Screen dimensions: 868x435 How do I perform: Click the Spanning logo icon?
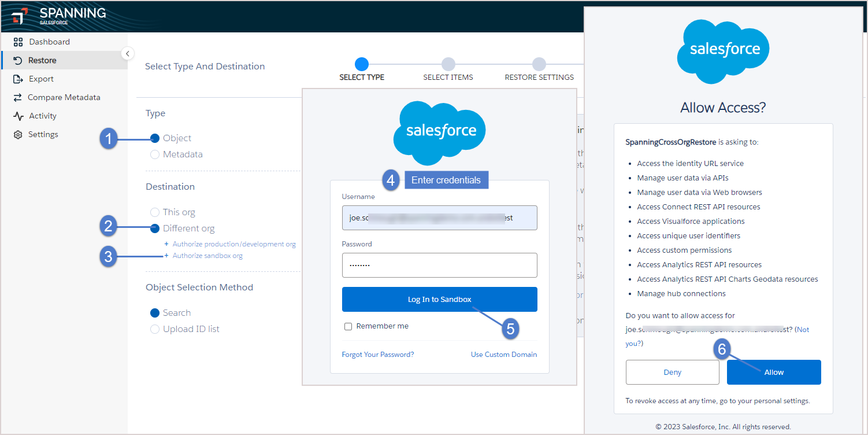pos(20,17)
